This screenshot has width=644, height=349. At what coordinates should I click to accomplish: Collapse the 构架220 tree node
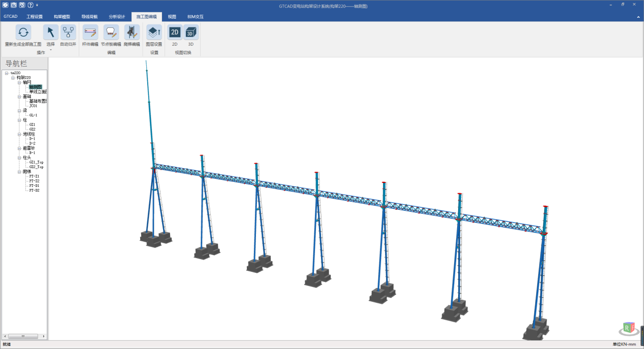[x=13, y=78]
